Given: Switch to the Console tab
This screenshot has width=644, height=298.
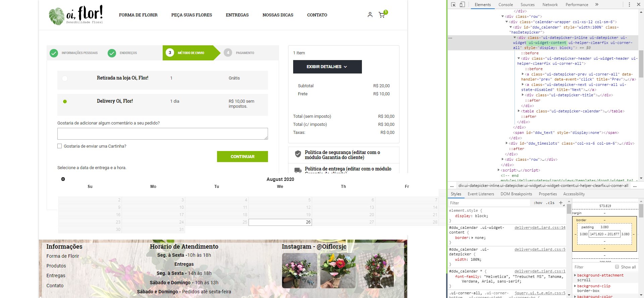Looking at the screenshot, I should (505, 5).
